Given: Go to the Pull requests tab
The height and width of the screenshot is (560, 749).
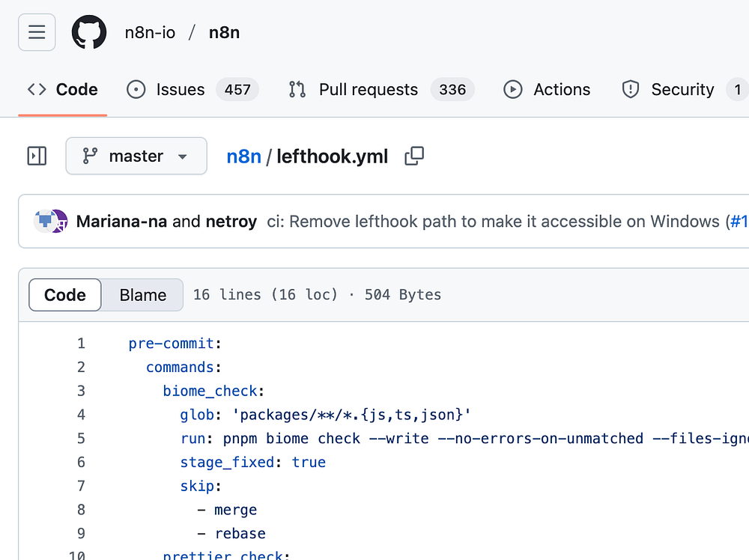Looking at the screenshot, I should 380,89.
